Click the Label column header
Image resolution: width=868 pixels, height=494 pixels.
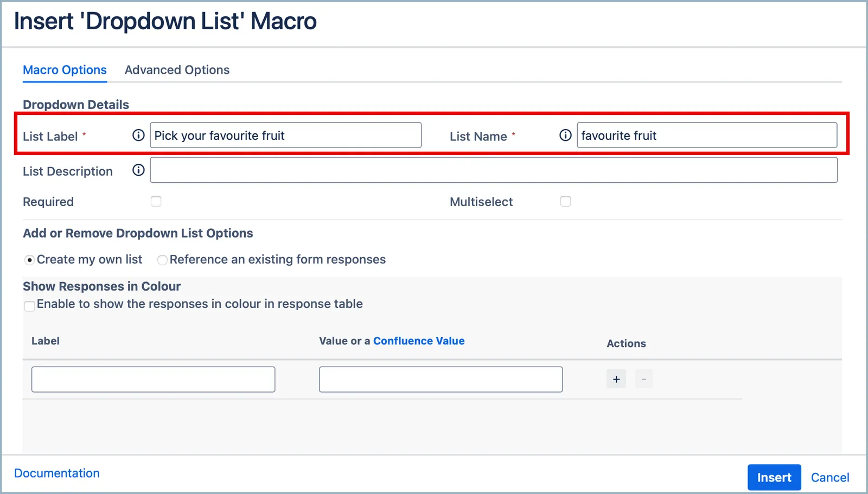click(x=46, y=341)
